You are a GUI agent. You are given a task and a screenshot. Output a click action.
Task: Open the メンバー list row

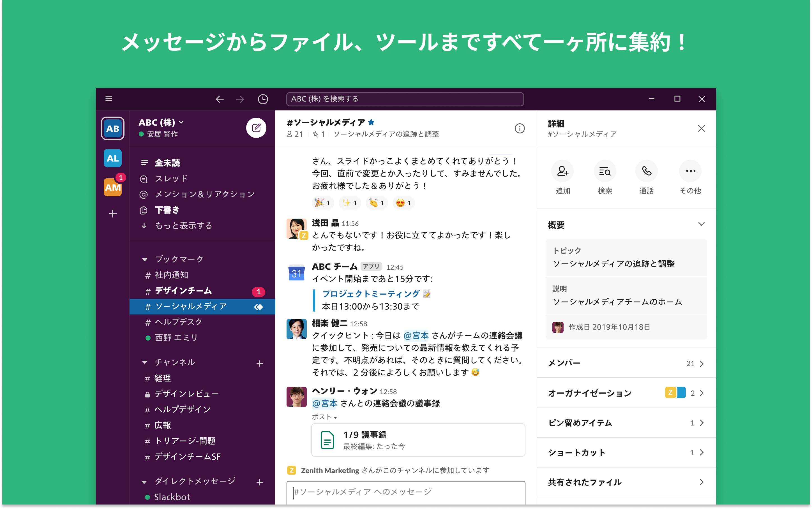tap(626, 363)
